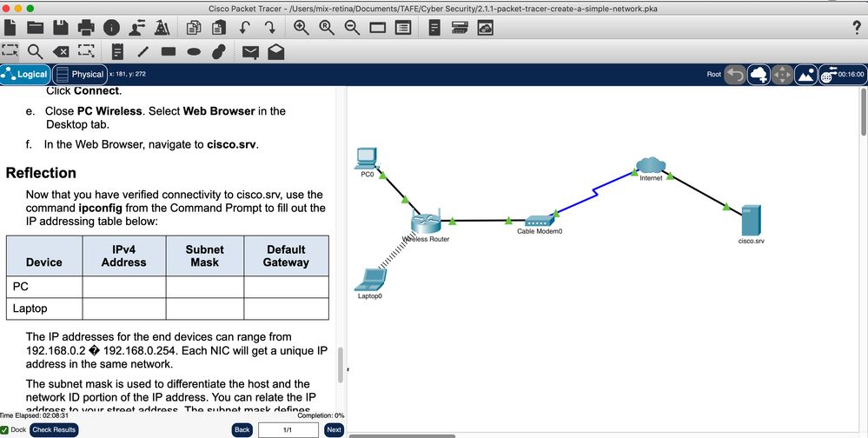The height and width of the screenshot is (438, 868).
Task: Go to next instruction page
Action: point(334,429)
